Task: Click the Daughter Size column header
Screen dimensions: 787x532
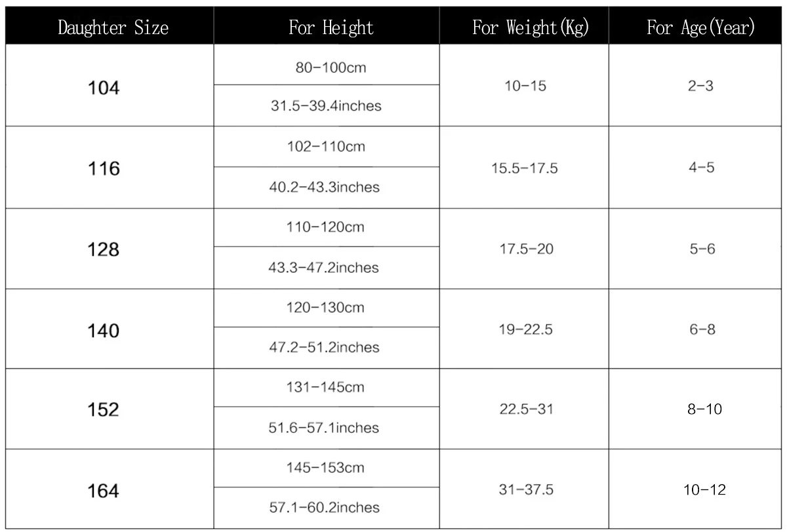Action: [113, 28]
